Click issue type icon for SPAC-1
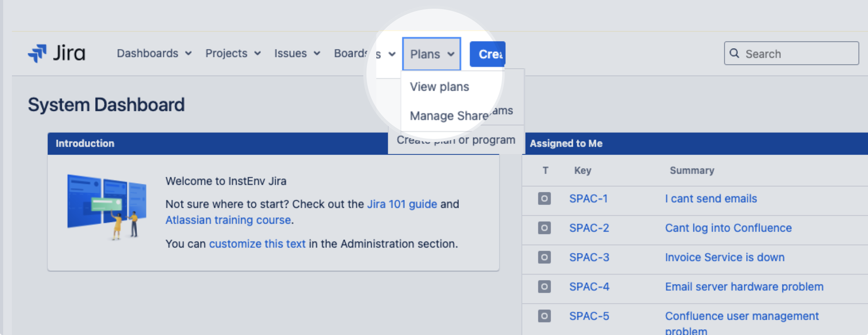Screen dimensions: 868x335 point(544,198)
